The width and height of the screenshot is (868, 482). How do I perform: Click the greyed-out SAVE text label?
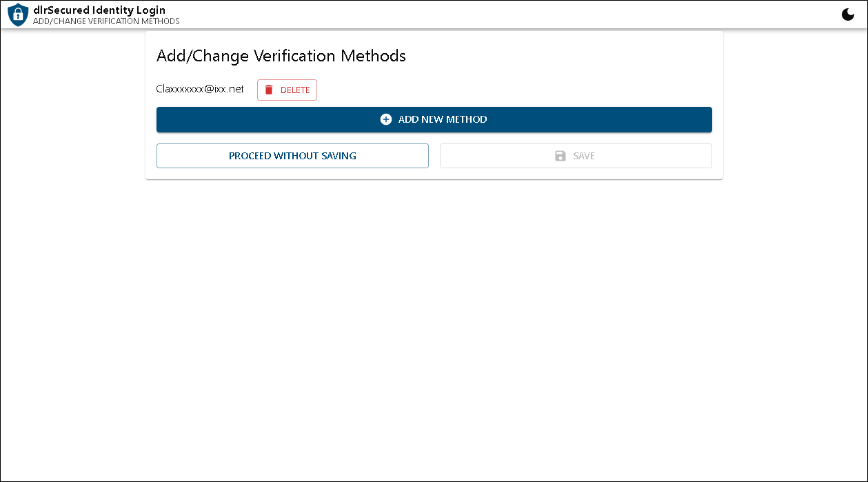[x=584, y=156]
